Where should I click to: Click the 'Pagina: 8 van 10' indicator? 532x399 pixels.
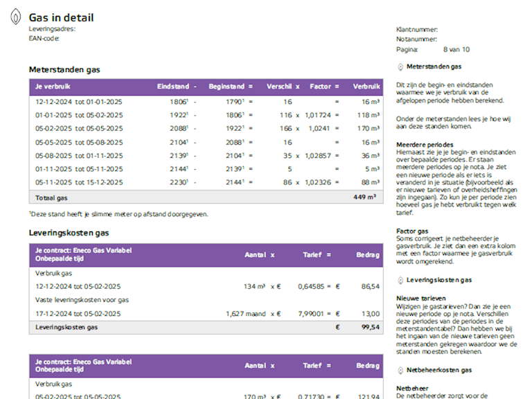tap(432, 49)
